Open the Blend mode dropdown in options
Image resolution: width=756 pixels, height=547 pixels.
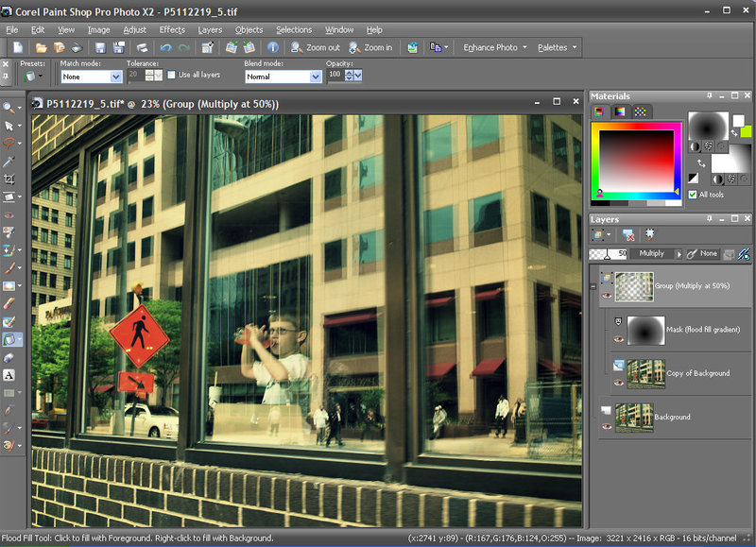click(316, 77)
